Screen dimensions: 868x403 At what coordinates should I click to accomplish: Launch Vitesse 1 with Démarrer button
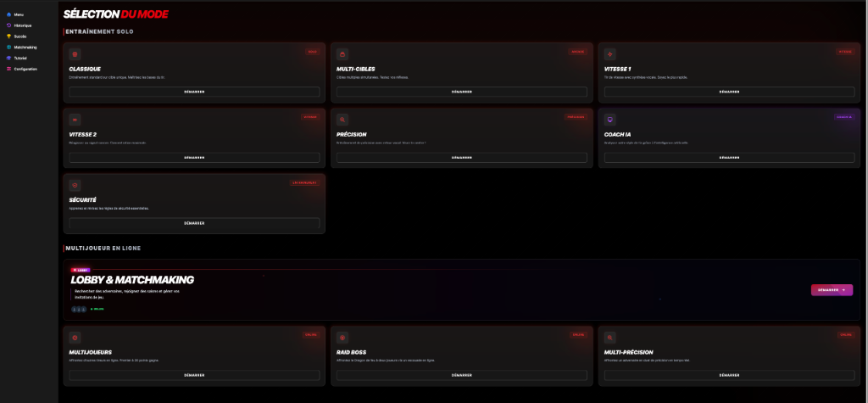pos(730,92)
